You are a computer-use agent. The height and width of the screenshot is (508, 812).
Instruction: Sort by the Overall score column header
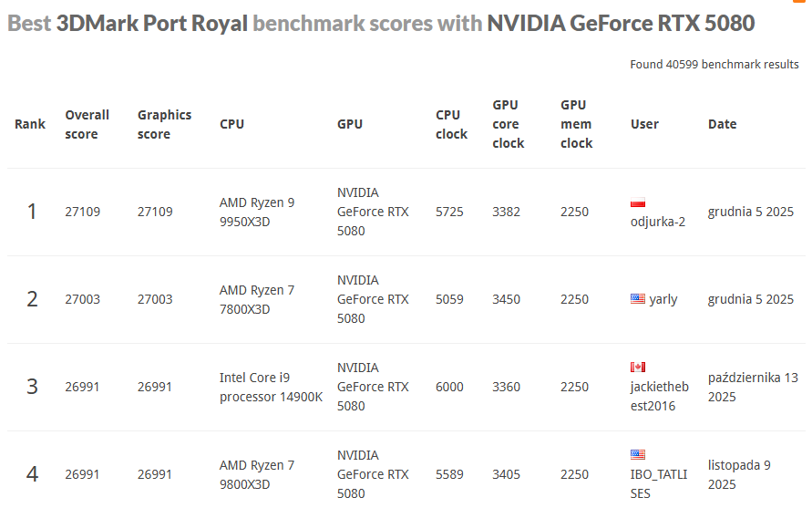[x=87, y=124]
